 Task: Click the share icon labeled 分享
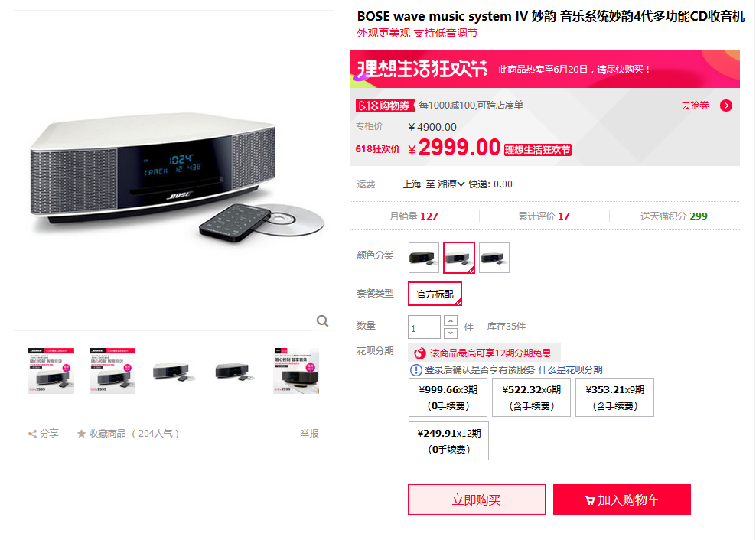tap(32, 434)
